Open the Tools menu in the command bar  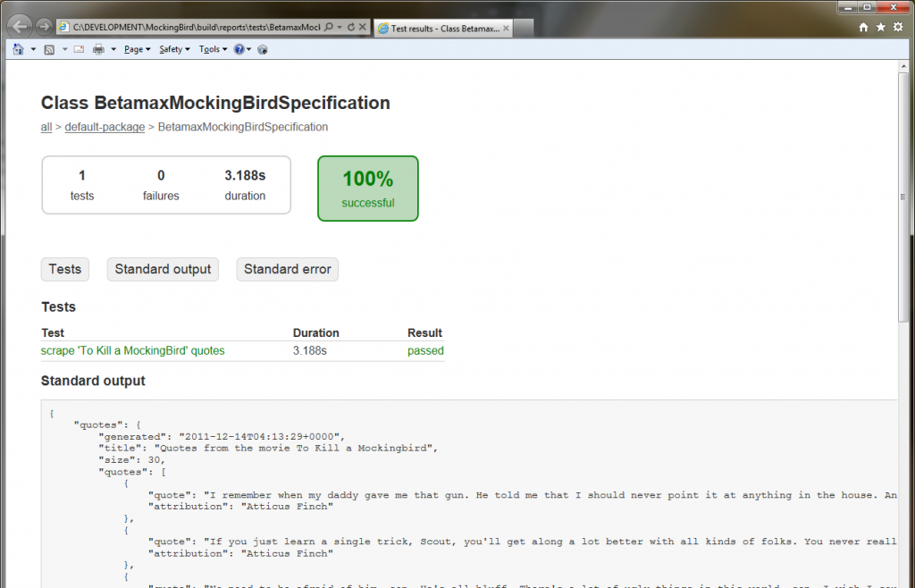click(213, 49)
